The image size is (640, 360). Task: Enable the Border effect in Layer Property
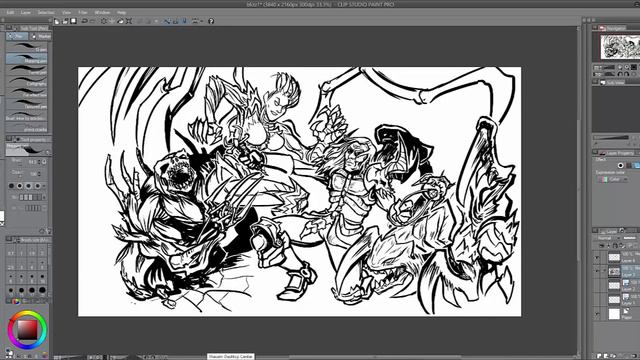tap(620, 165)
